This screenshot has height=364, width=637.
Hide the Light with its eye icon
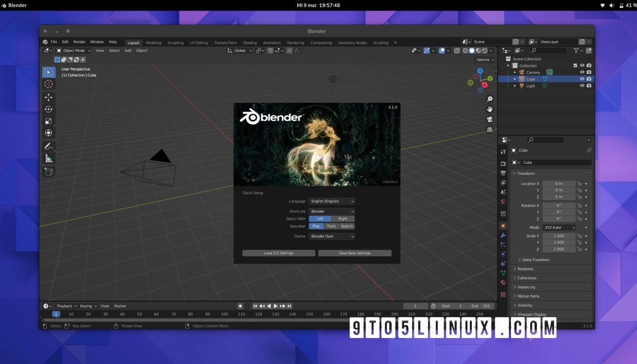pos(582,86)
